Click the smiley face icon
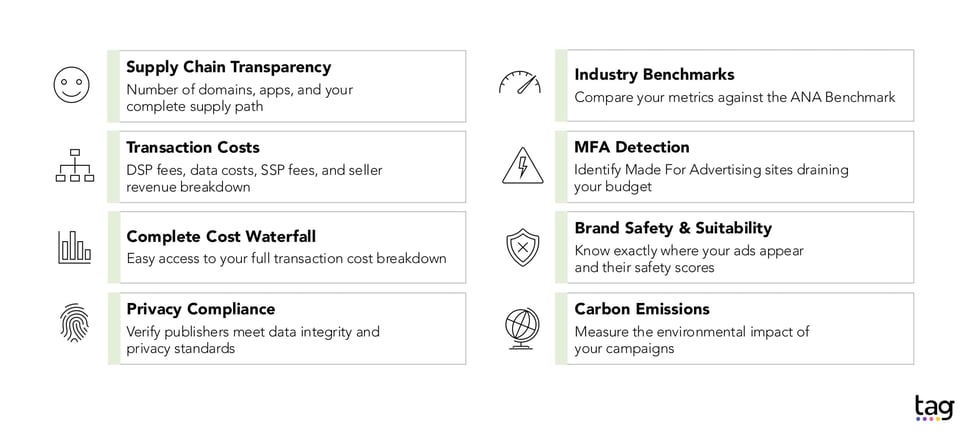This screenshot has height=440, width=973. [72, 84]
